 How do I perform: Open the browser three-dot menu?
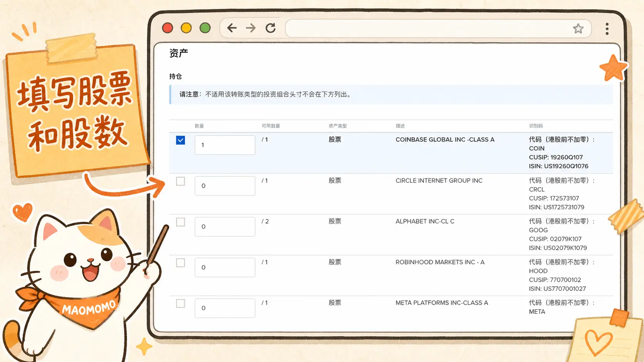pos(607,29)
